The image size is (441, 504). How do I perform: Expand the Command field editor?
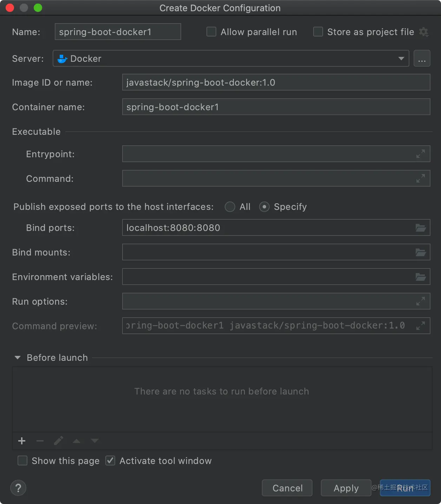tap(420, 178)
